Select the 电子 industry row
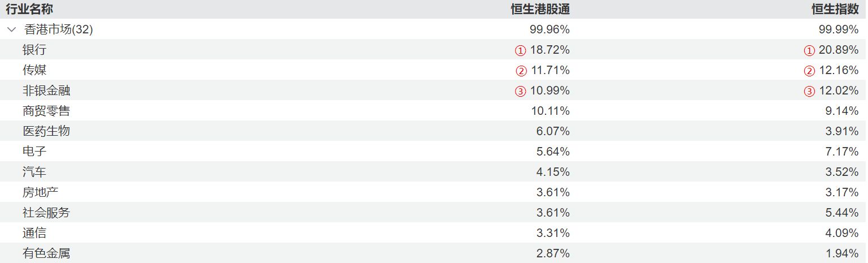This screenshot has width=868, height=263. (34, 152)
